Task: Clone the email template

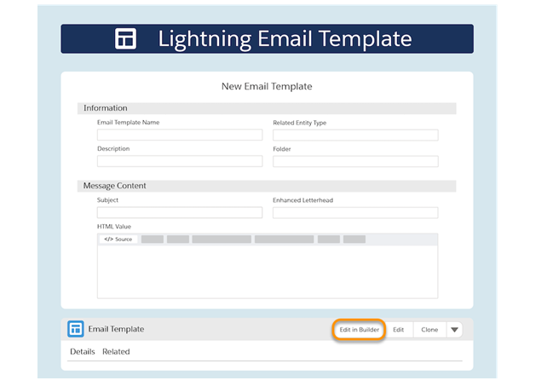Action: click(x=429, y=329)
